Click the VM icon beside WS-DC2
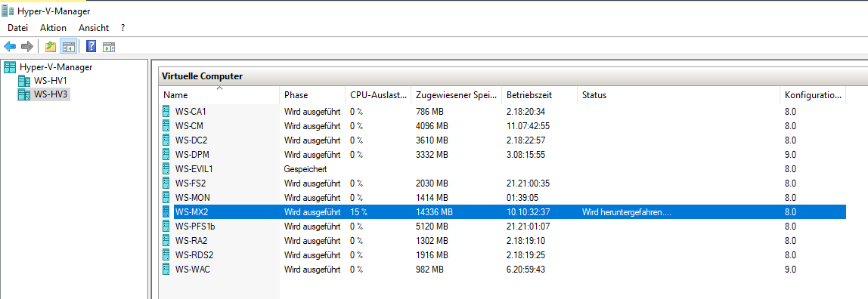868x299 pixels. tap(166, 140)
